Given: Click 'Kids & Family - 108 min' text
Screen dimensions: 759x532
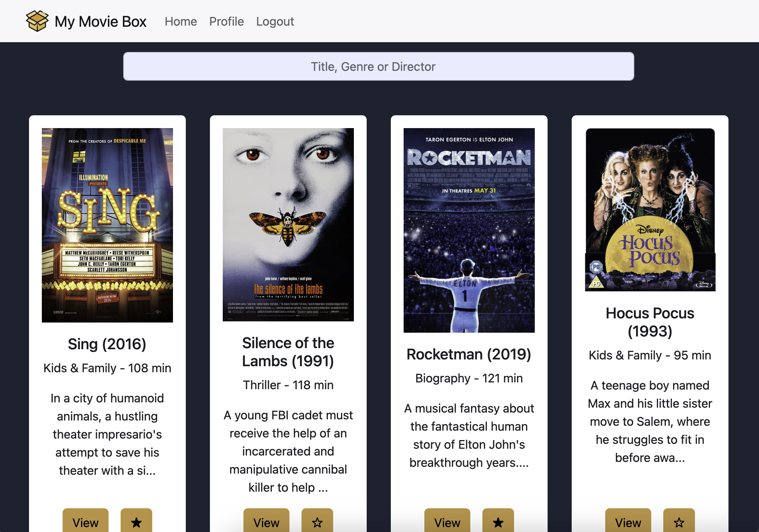Looking at the screenshot, I should point(107,368).
